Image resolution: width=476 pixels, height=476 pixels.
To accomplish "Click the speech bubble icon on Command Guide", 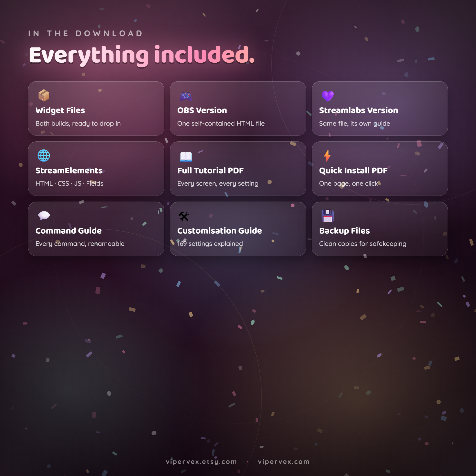I will pyautogui.click(x=44, y=215).
